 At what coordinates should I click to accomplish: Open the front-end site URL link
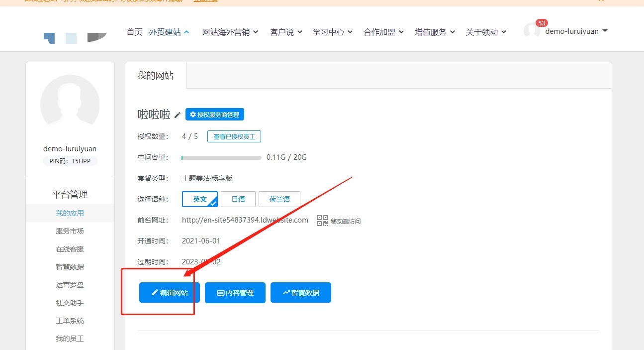pyautogui.click(x=245, y=220)
